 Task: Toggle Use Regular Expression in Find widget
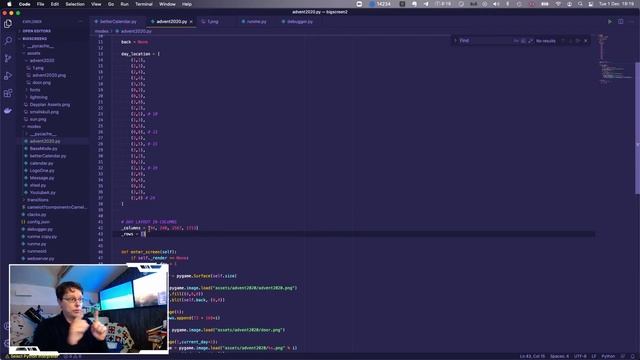pyautogui.click(x=530, y=41)
